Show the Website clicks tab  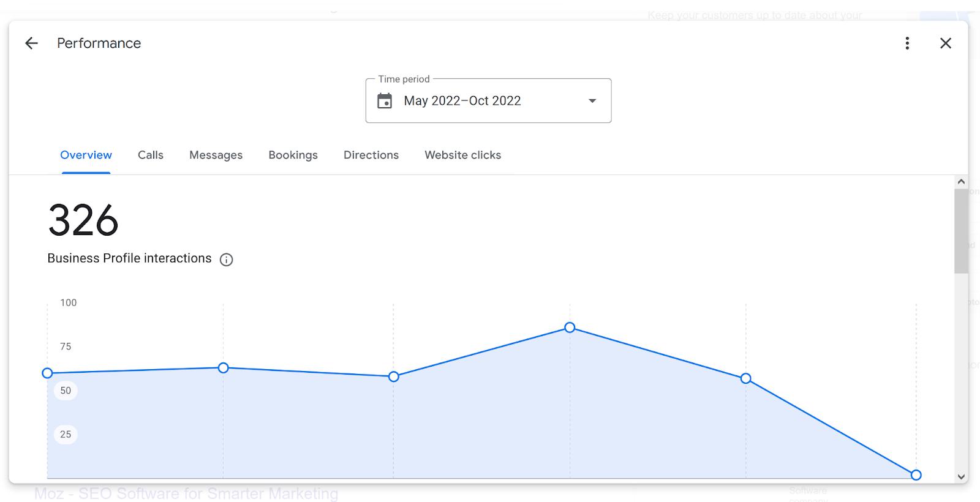click(x=462, y=155)
